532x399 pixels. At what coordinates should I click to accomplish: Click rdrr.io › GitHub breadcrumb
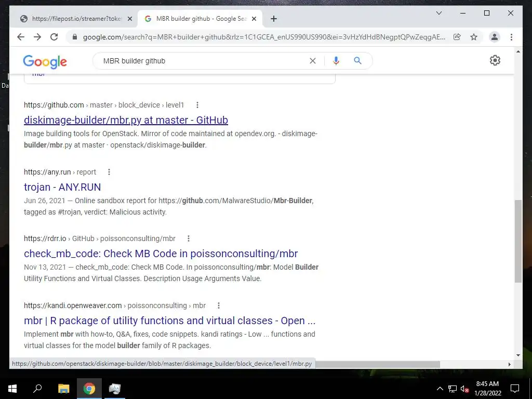(100, 239)
